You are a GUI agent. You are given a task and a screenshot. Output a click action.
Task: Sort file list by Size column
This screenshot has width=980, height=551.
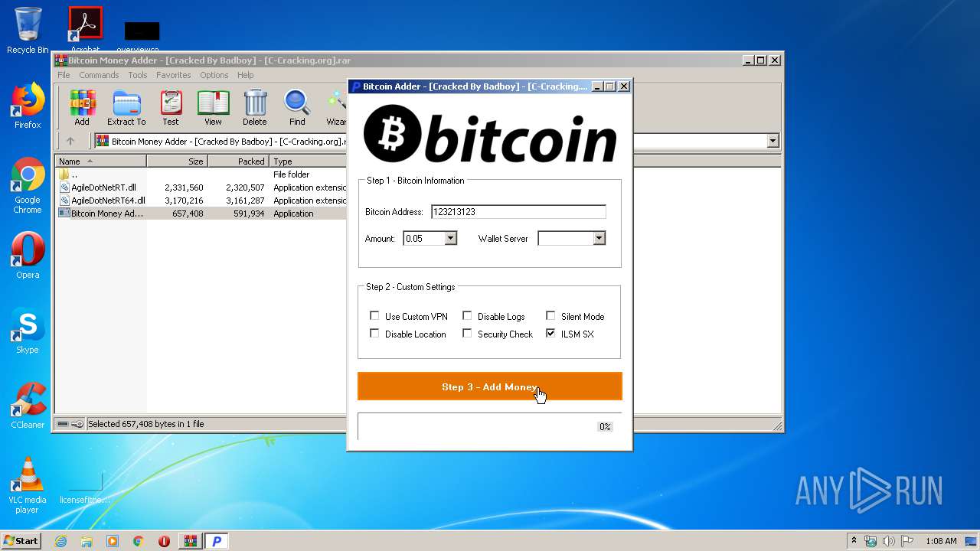click(177, 161)
